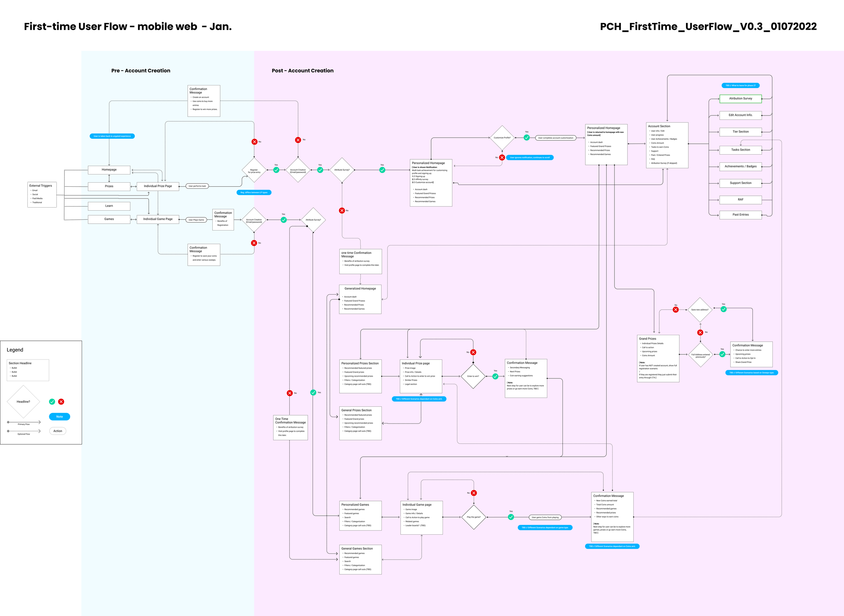The height and width of the screenshot is (616, 844).
Task: Click the red No icon below Customize Profile
Action: tap(502, 157)
